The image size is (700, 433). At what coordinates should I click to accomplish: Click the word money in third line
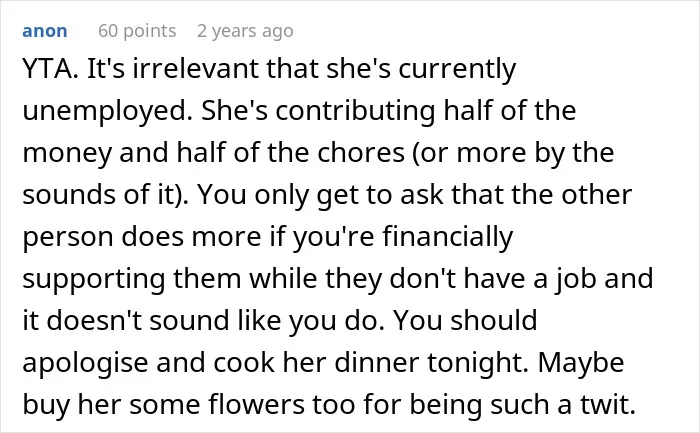67,154
